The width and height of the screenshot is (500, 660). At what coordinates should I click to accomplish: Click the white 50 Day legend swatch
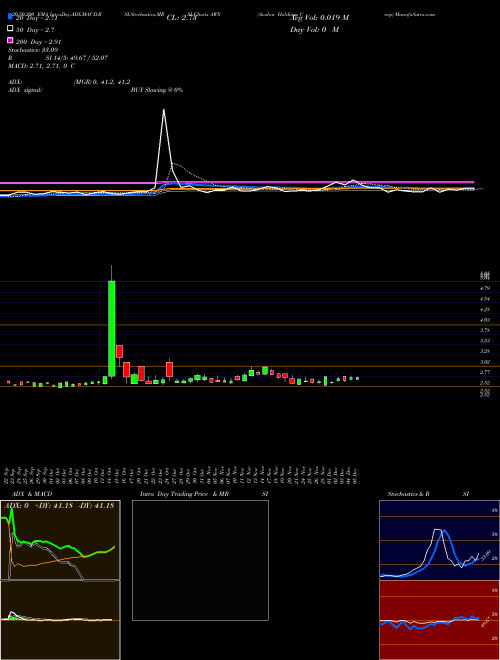coord(10,29)
